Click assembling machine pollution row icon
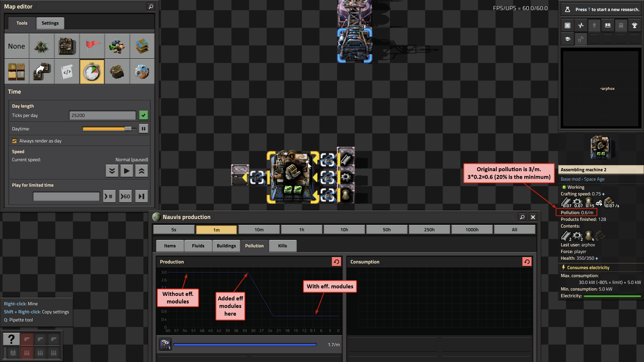 (165, 345)
